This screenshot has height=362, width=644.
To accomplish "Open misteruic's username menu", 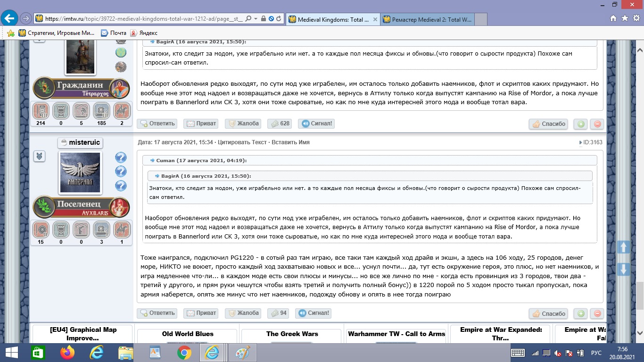I will point(80,143).
